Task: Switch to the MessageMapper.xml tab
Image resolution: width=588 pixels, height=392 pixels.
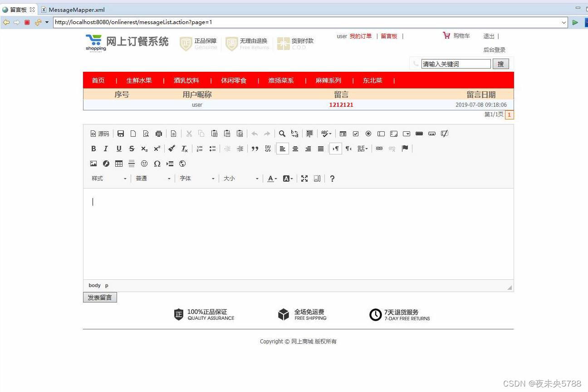Action: click(73, 10)
